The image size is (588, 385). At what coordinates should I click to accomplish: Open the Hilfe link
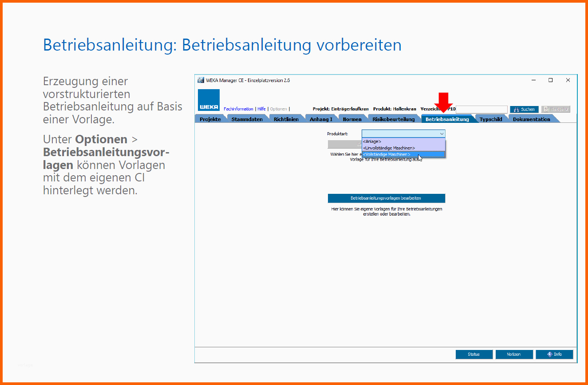tap(261, 109)
